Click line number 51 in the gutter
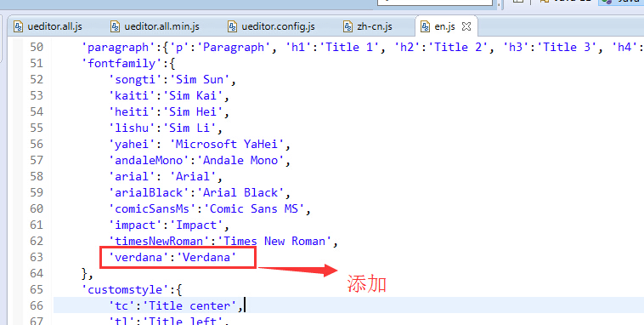This screenshot has width=644, height=325. pyautogui.click(x=37, y=63)
